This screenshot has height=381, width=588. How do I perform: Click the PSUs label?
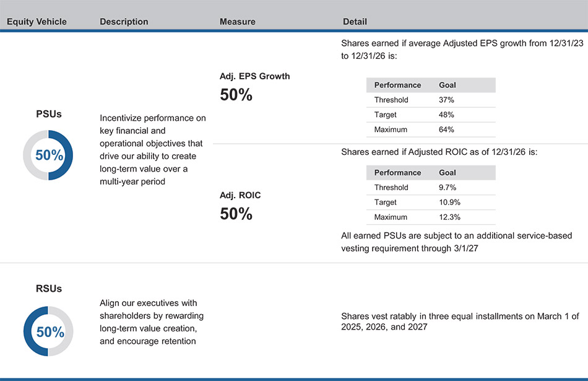tap(48, 114)
